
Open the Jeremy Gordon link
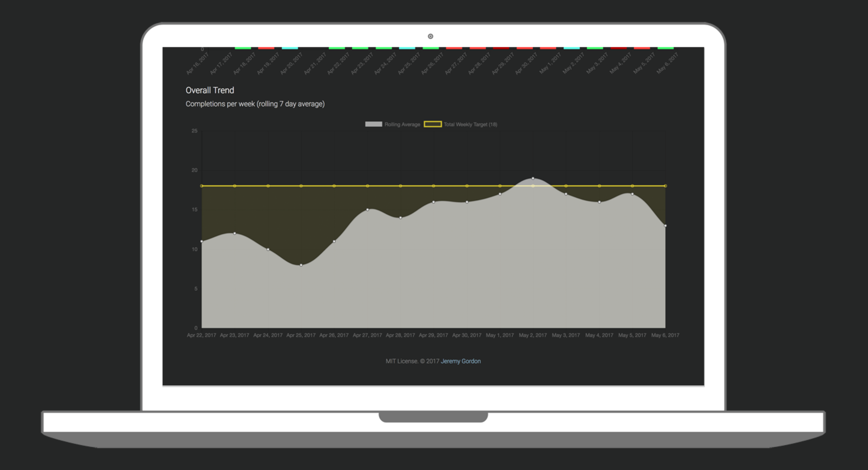[x=461, y=361]
